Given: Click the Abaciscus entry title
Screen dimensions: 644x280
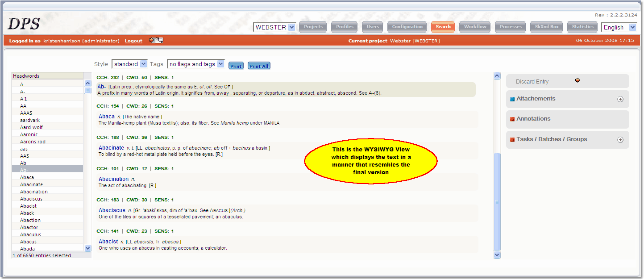Looking at the screenshot, I should [112, 210].
